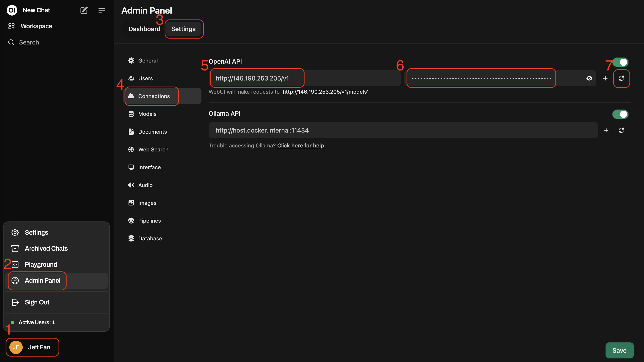Screen dimensions: 644x362
Task: Open Web Search settings
Action: click(x=153, y=149)
